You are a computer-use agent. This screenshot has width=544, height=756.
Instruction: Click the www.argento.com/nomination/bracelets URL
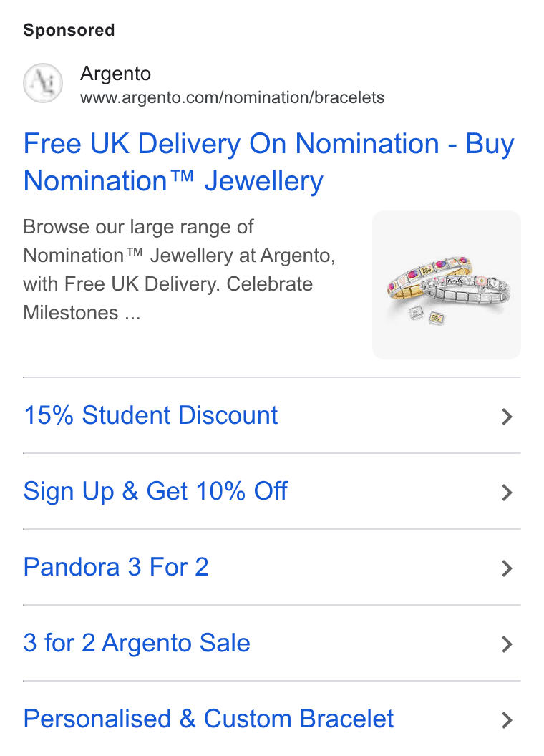pyautogui.click(x=233, y=97)
